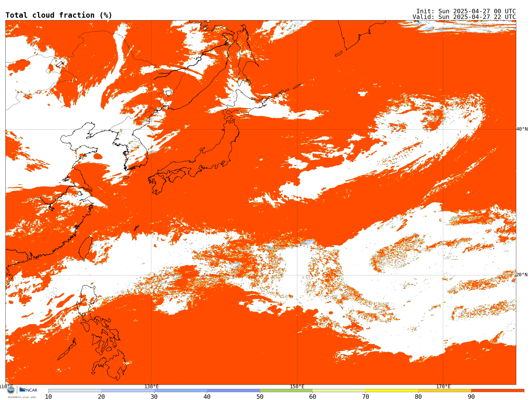Select the Valid time 'Sun 2025-04-27 22 UTC'

point(477,17)
